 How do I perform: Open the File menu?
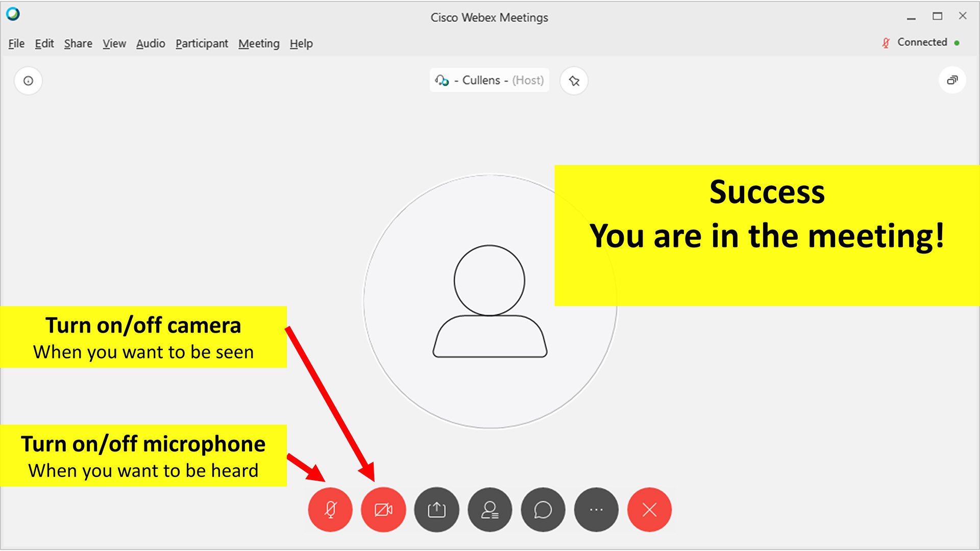point(16,44)
